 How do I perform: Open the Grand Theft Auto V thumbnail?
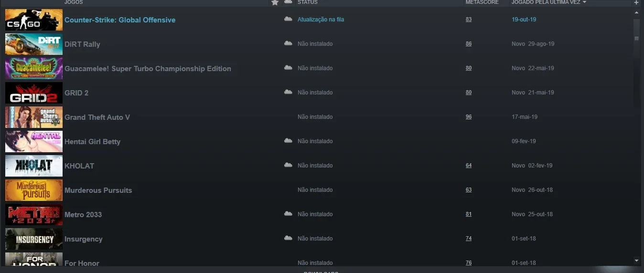point(34,117)
